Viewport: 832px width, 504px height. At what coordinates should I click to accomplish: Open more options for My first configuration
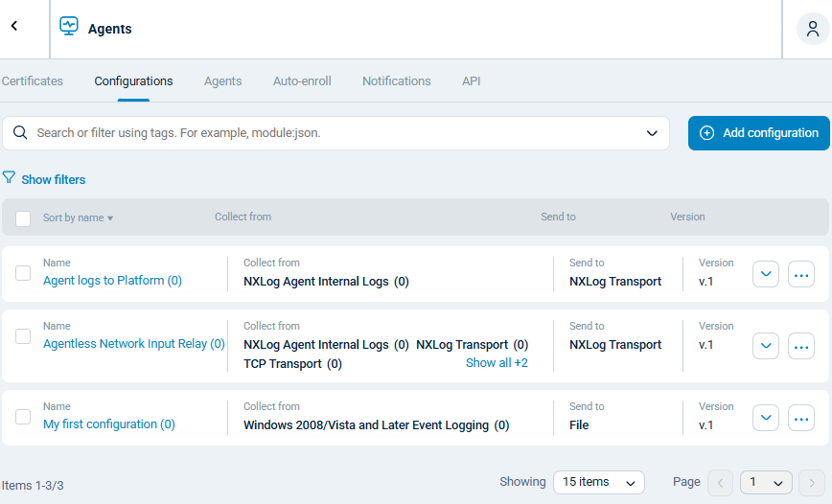[800, 418]
